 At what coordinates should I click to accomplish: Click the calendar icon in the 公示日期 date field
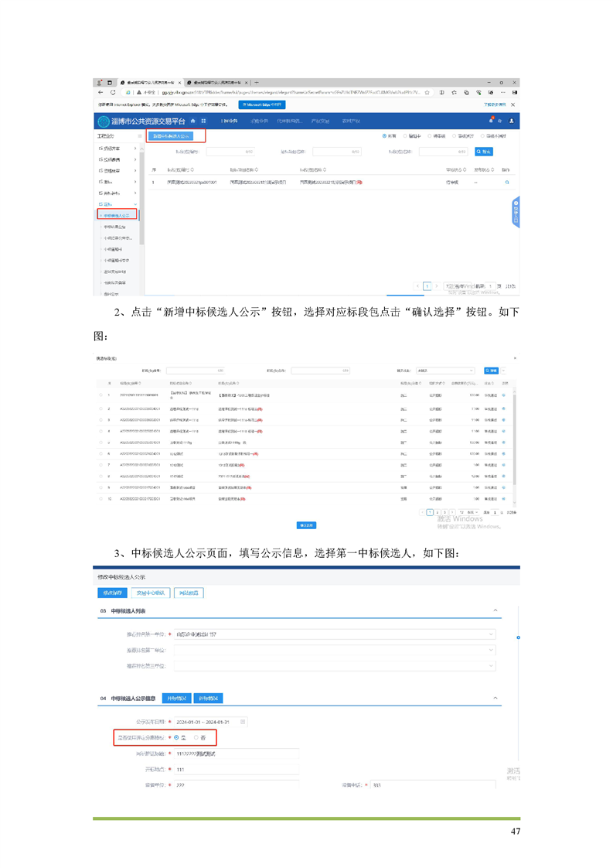(x=243, y=722)
